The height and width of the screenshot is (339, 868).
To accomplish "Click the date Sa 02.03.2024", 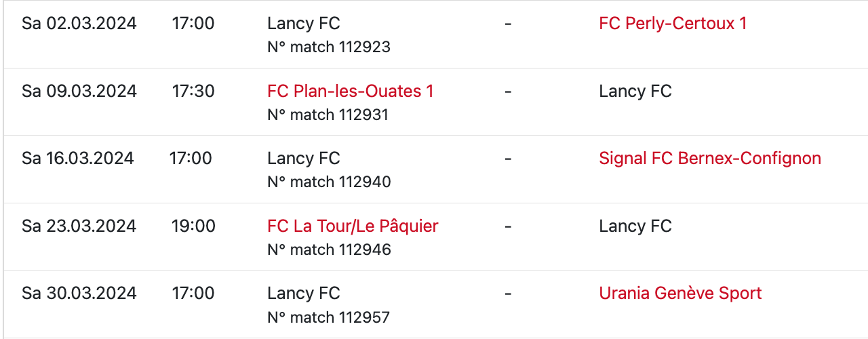I will click(x=79, y=24).
